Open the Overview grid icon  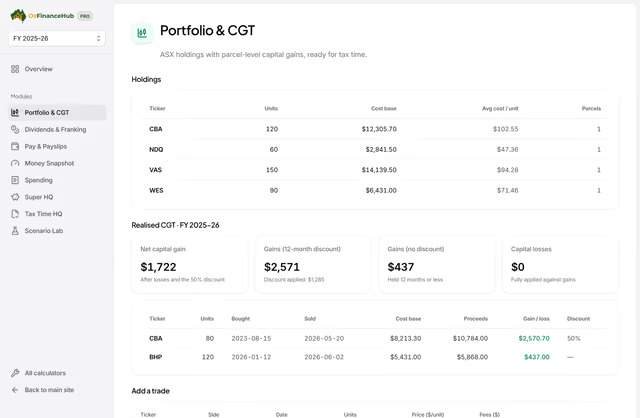pos(15,69)
